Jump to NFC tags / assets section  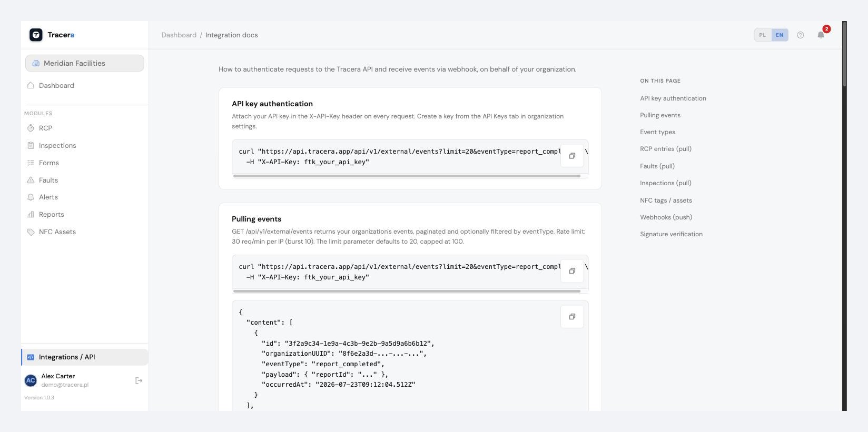(666, 200)
